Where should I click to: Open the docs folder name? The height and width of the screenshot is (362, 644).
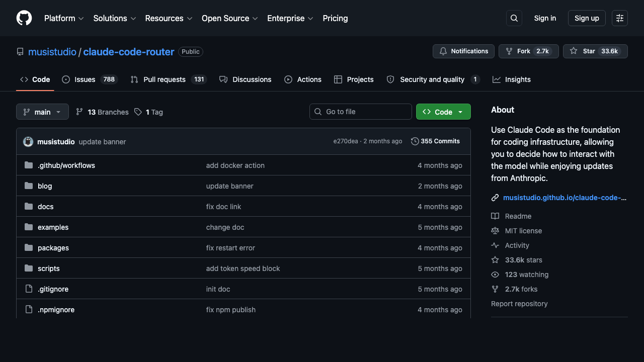45,207
